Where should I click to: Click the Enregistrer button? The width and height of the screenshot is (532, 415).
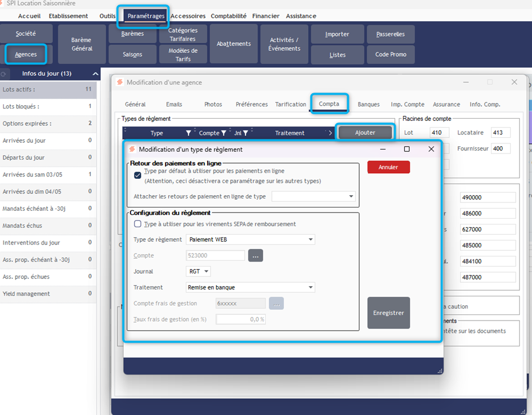388,313
